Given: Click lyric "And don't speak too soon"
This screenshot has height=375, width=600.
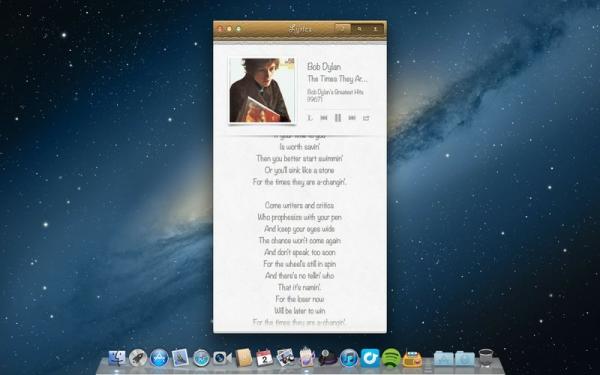Looking at the screenshot, I should (x=300, y=252).
